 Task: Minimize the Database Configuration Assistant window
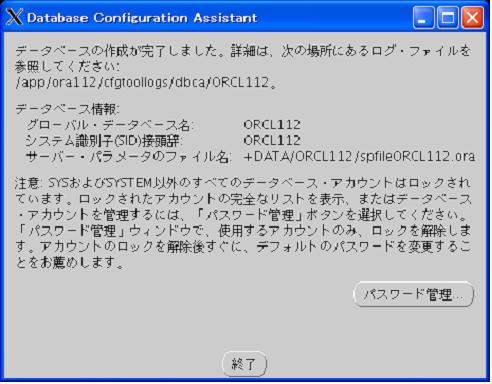coord(423,17)
